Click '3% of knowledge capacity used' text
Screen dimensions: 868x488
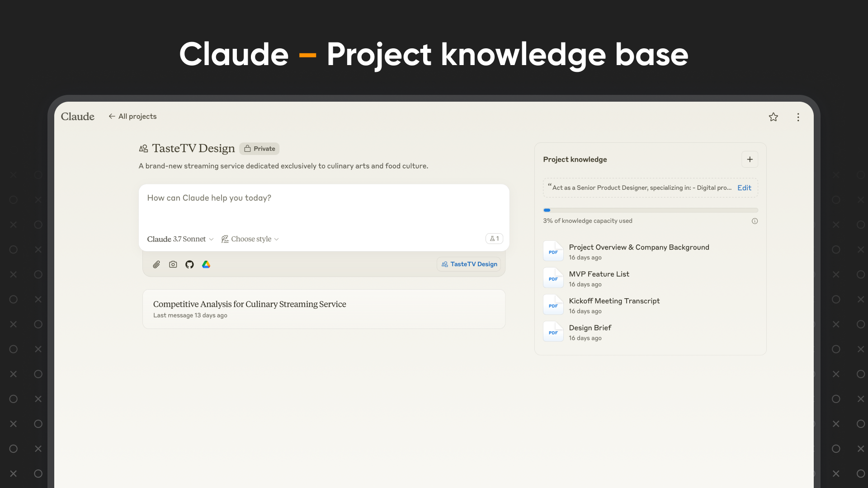click(x=588, y=221)
